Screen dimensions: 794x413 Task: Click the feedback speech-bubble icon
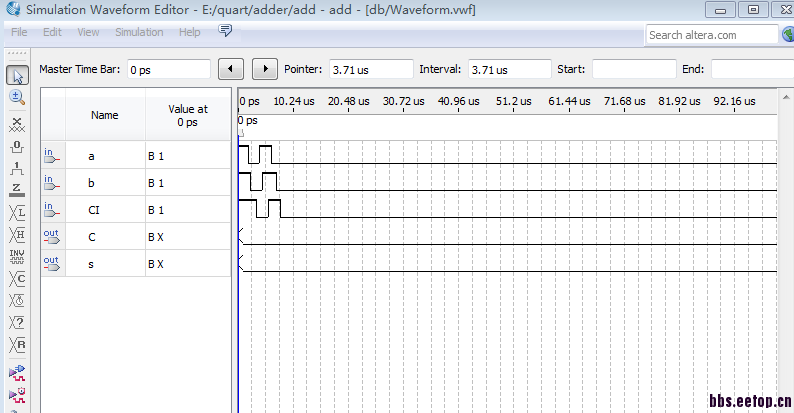coord(225,30)
